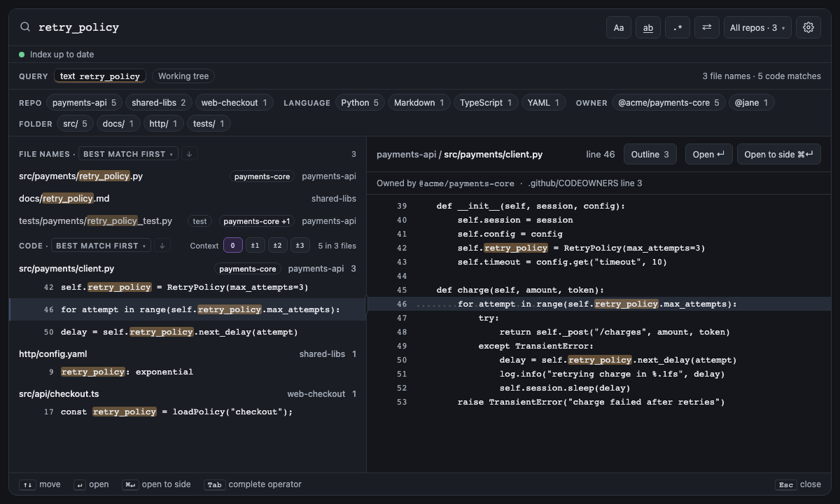
Task: Select line 9 exponential match
Action: pos(188,372)
